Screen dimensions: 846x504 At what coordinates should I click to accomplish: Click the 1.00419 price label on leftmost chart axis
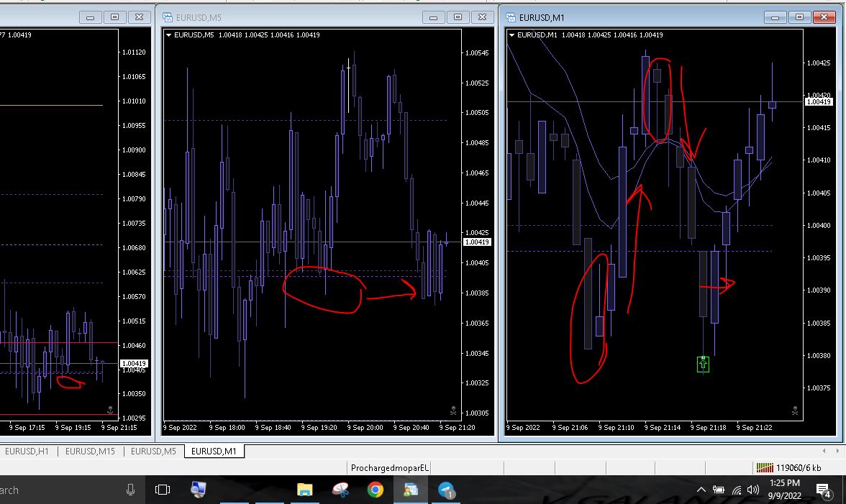(134, 363)
